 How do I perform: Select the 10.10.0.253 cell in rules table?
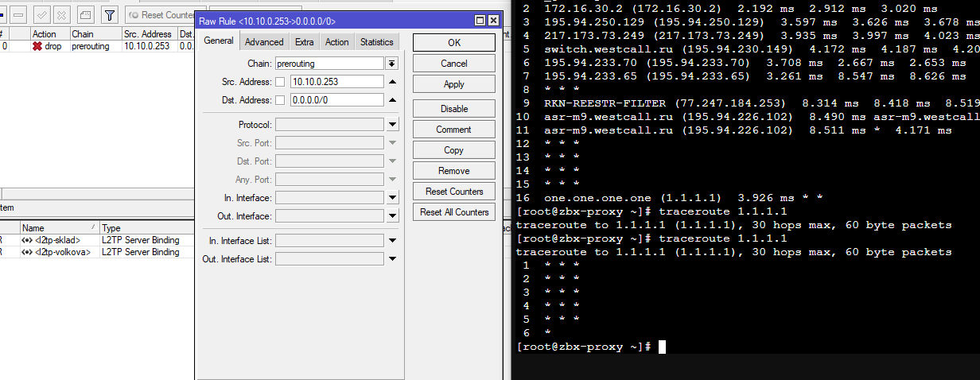(149, 47)
